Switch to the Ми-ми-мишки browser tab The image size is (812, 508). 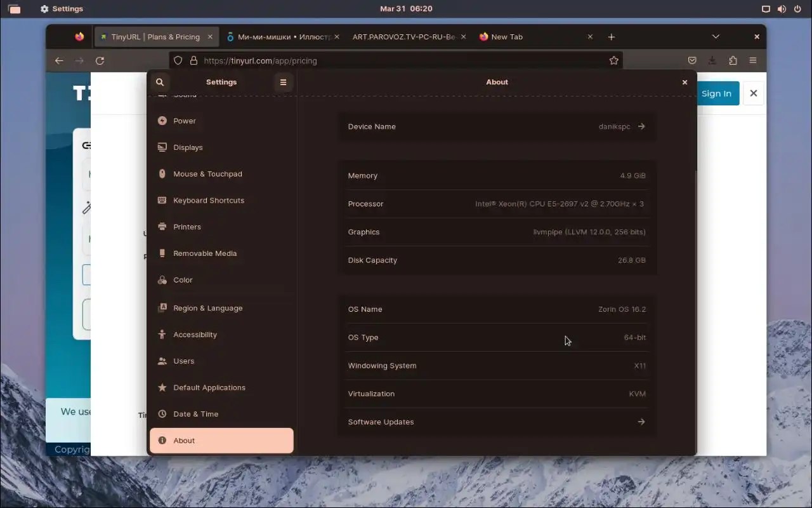tap(284, 37)
